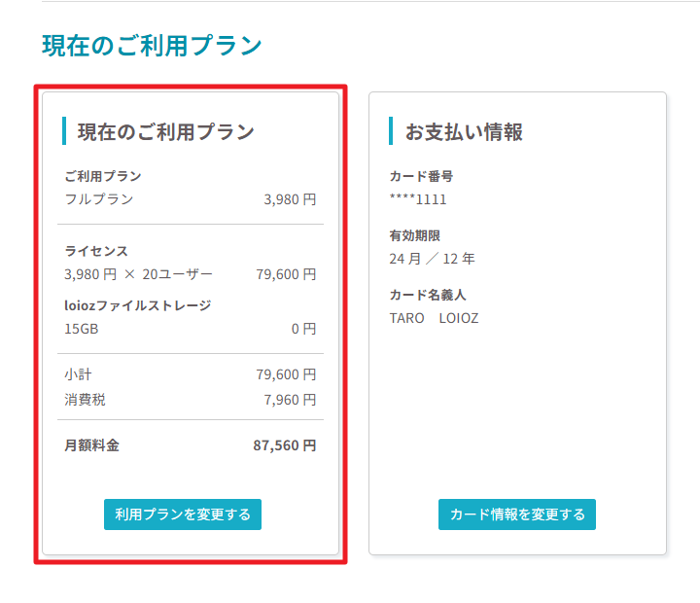
Task: Click the フルプラン plan name
Action: coord(99,199)
